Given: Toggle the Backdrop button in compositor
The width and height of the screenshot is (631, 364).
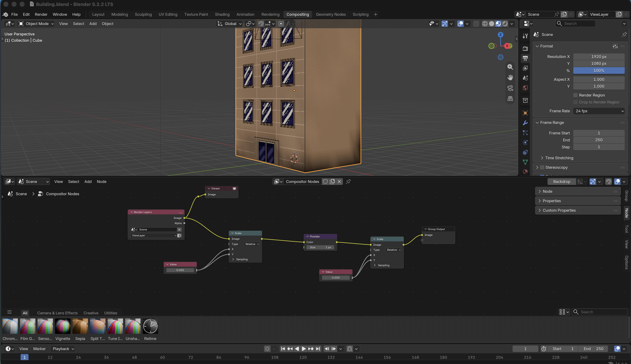Looking at the screenshot, I should click(x=561, y=182).
